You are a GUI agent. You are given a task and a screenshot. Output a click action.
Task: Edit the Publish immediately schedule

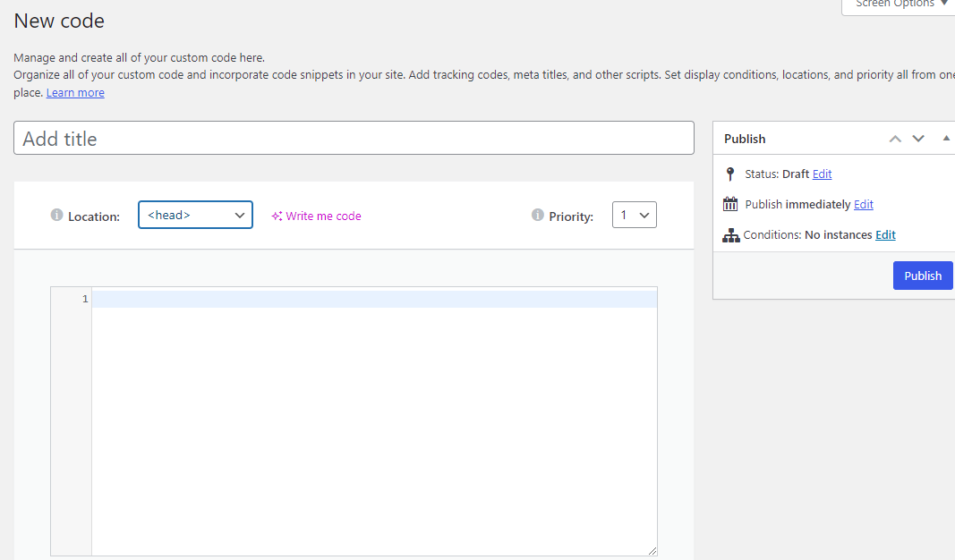(863, 204)
